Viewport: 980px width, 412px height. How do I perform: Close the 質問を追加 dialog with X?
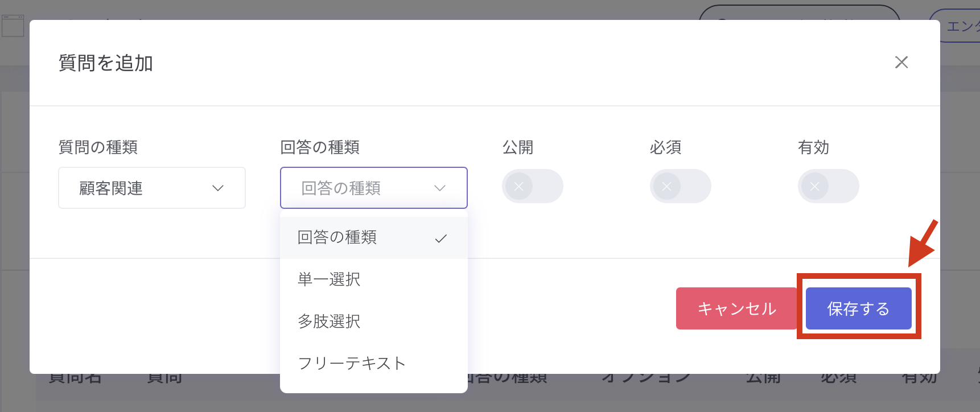pos(901,62)
